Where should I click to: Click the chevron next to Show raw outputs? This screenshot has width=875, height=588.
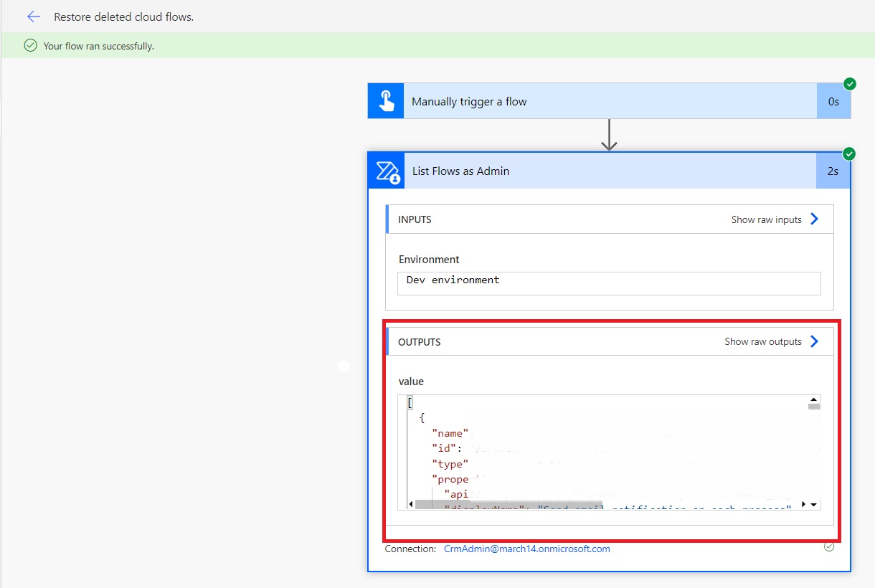click(815, 341)
